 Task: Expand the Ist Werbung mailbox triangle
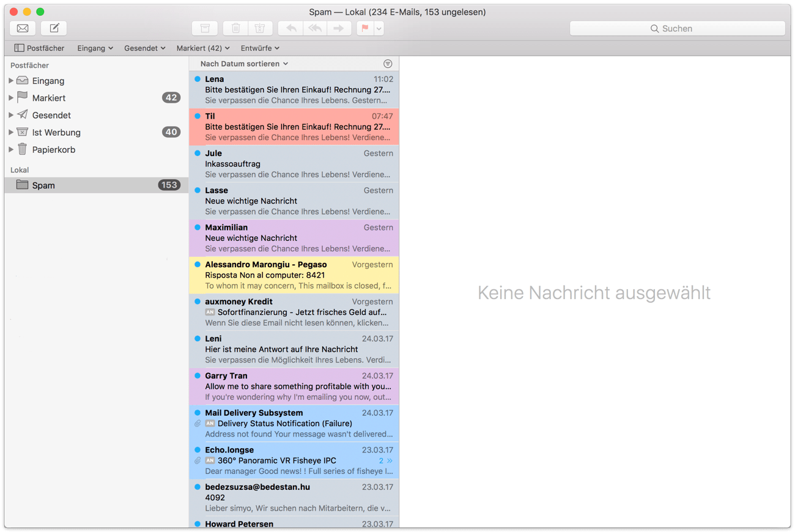(x=11, y=132)
